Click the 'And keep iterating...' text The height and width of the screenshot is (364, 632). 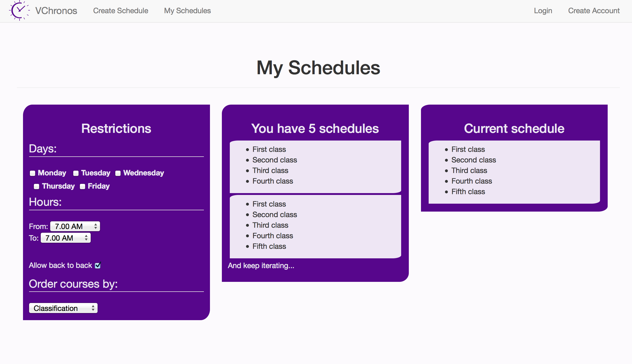click(x=261, y=266)
